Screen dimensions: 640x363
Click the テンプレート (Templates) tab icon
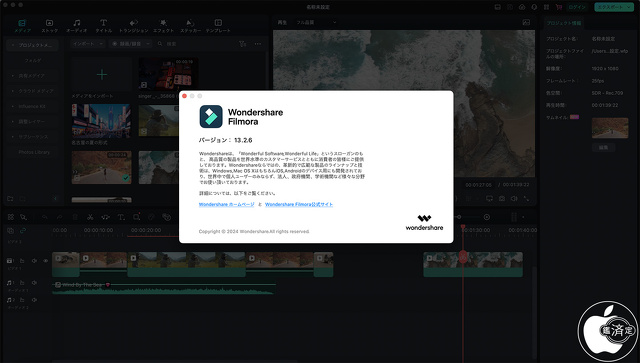click(x=218, y=23)
